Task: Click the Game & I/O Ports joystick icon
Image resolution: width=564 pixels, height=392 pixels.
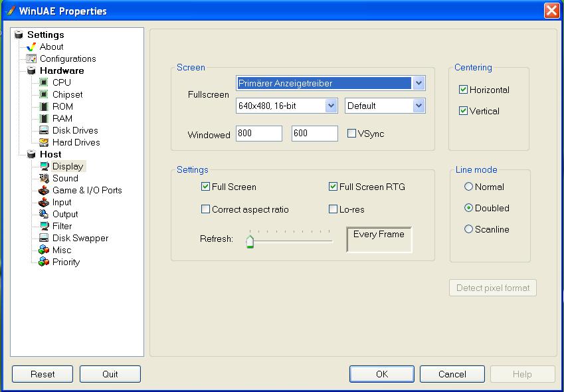Action: 44,190
